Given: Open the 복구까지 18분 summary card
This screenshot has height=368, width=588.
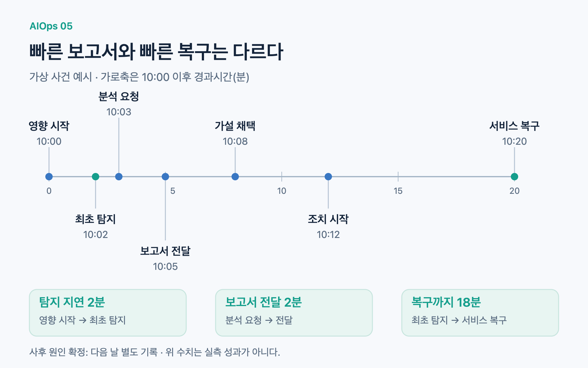Looking at the screenshot, I should pos(480,313).
